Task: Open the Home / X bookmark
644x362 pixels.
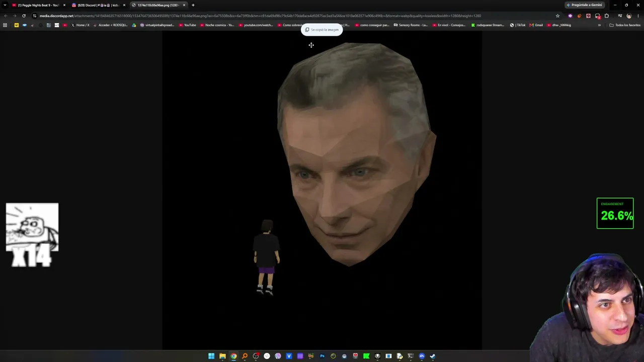Action: (80, 25)
